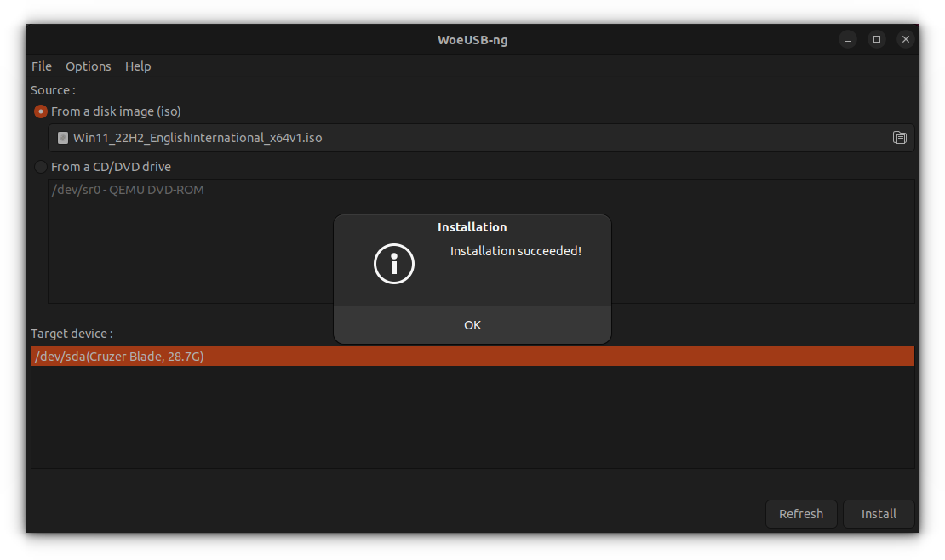Maximize the WoeUSB-ng window

click(x=876, y=39)
